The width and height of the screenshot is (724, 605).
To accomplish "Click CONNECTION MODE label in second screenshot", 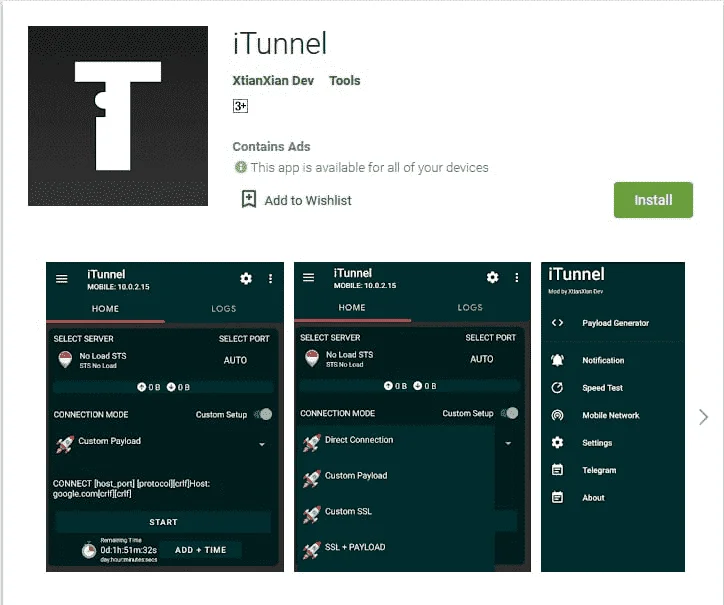I will click(x=337, y=413).
